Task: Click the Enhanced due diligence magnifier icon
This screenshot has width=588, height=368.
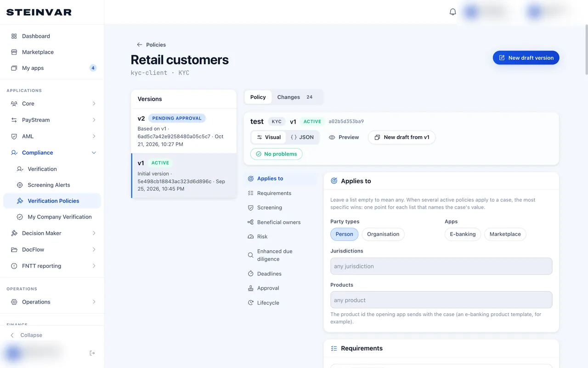Action: 250,255
